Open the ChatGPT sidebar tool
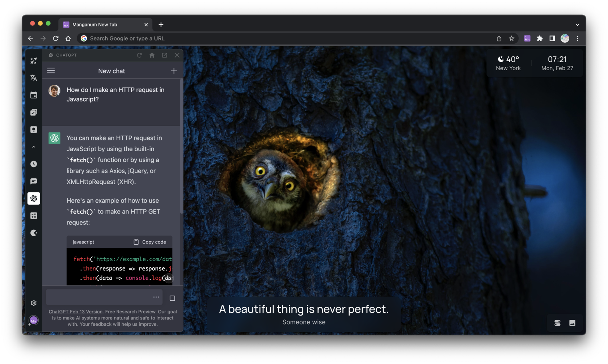Screen dimensions: 608x364 click(x=34, y=198)
